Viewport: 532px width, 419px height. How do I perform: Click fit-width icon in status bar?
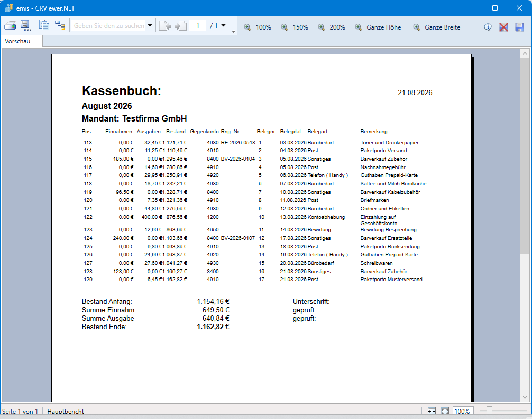tap(432, 411)
